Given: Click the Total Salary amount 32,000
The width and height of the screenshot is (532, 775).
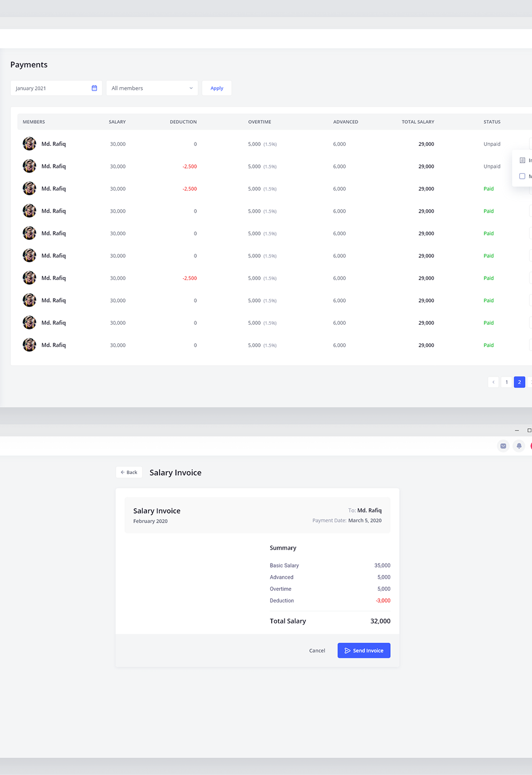Looking at the screenshot, I should tap(380, 621).
